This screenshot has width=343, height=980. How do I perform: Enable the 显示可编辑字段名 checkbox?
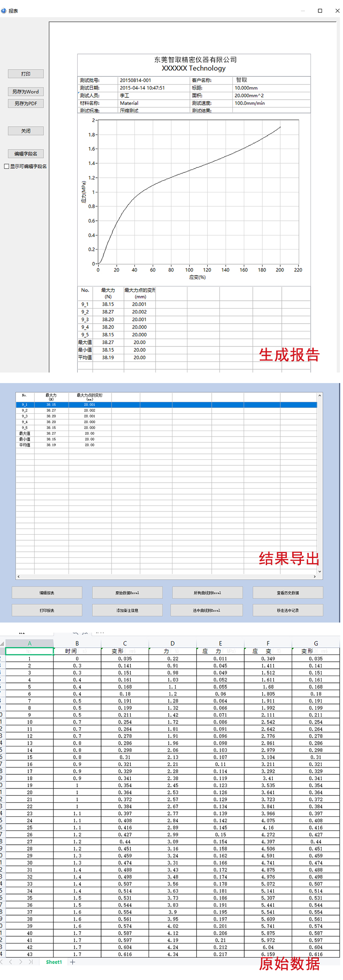(6, 167)
